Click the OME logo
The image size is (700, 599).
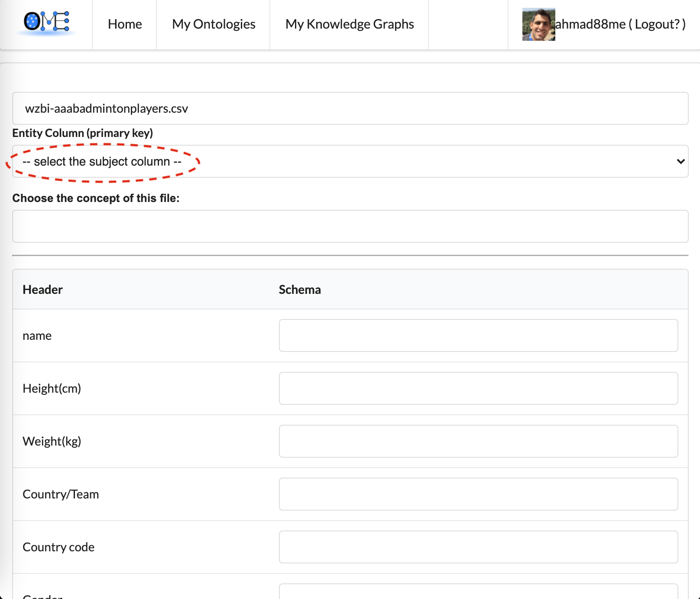click(x=46, y=22)
